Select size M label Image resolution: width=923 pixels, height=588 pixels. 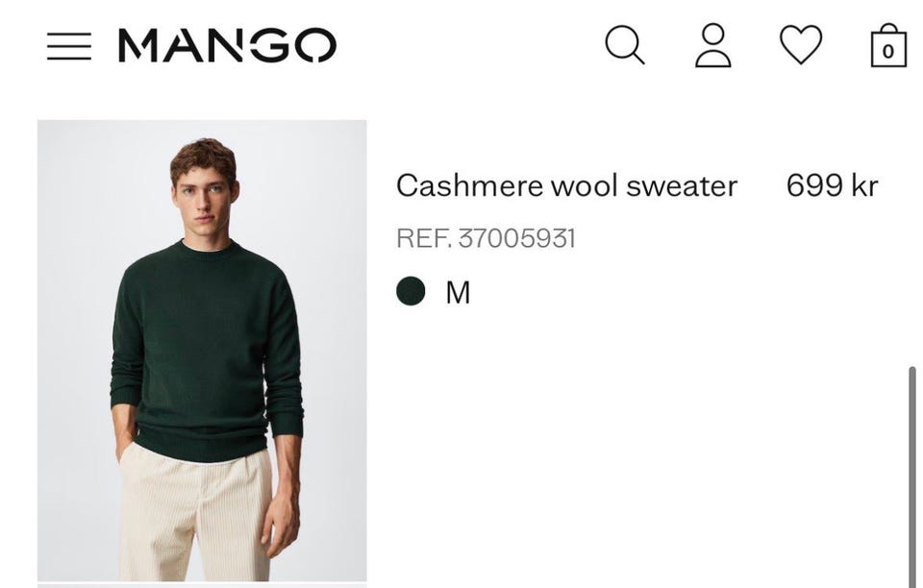(458, 292)
